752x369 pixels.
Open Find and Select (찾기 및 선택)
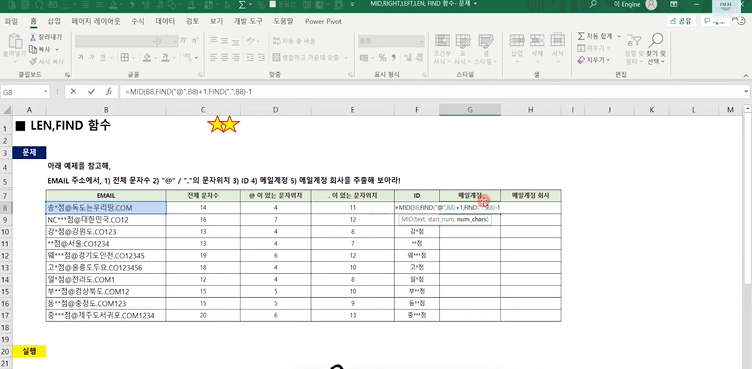656,49
